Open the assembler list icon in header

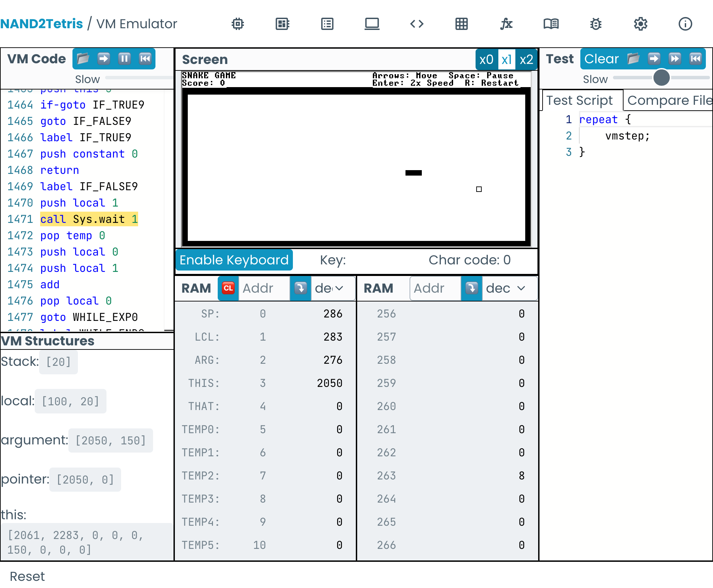click(x=327, y=24)
